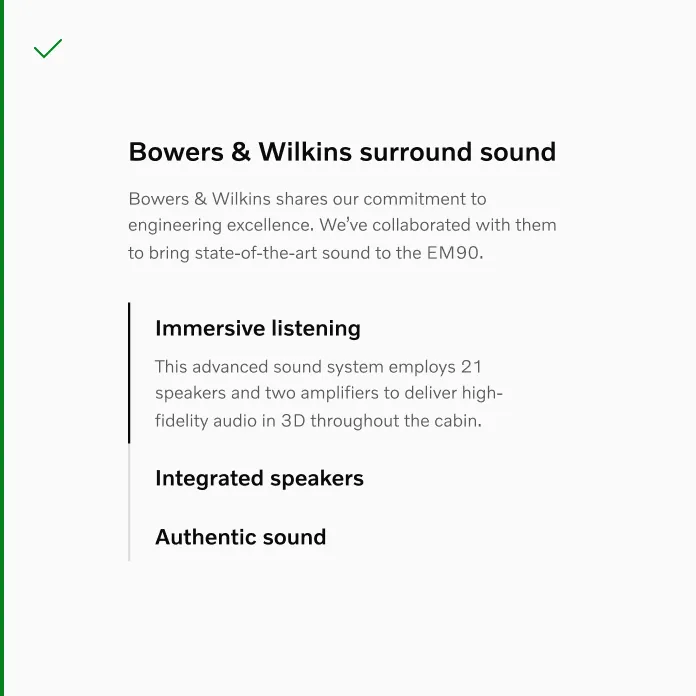Expand the Integrated speakers section
The height and width of the screenshot is (696, 696).
coord(259,478)
